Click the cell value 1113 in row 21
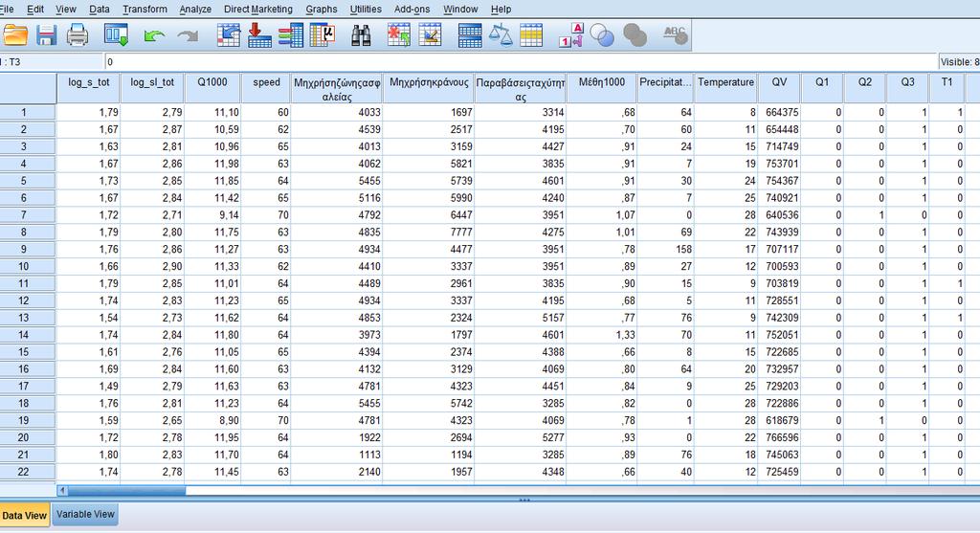 click(x=336, y=455)
